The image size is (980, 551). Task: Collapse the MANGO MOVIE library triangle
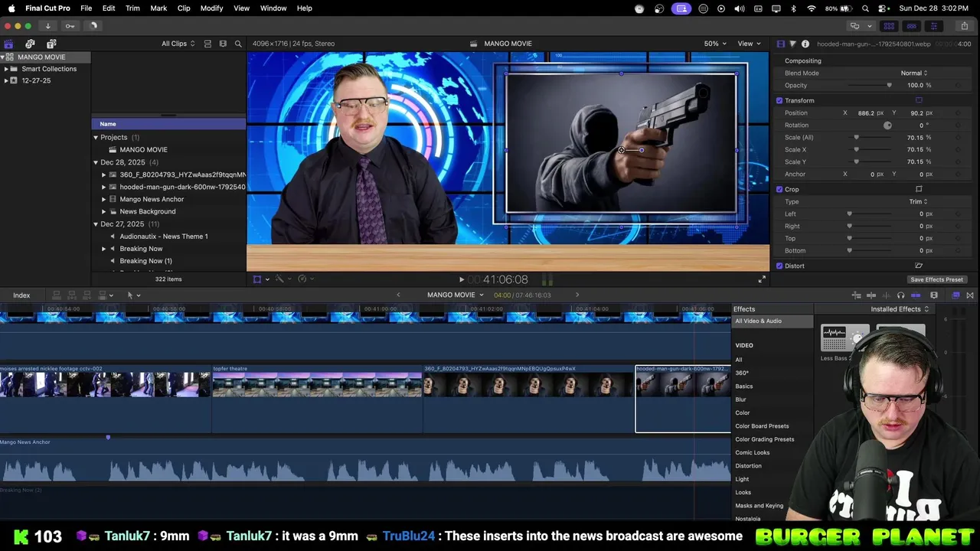(x=2, y=57)
